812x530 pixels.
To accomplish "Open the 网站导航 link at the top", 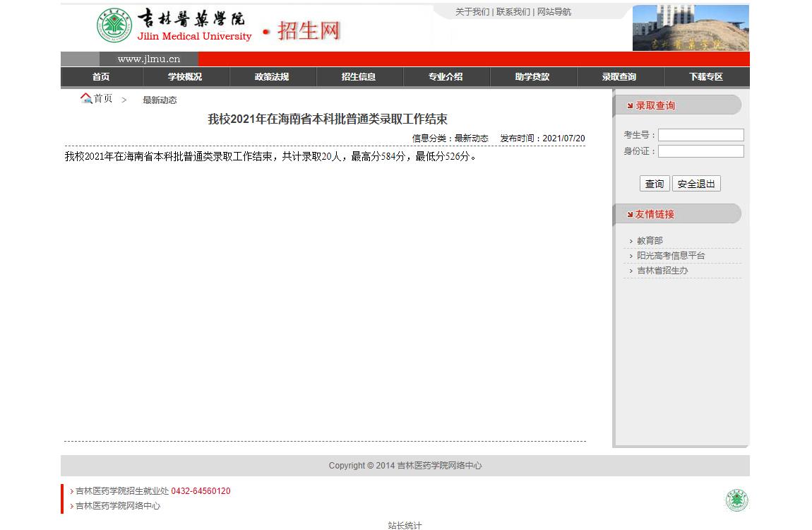I will point(554,12).
